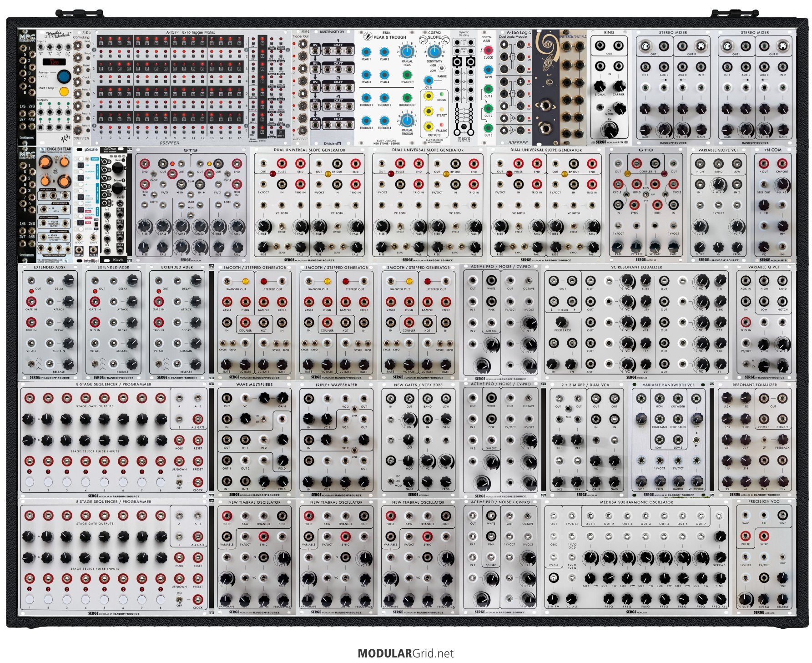Click the ALL GATE jack on upper 8-Stage Sequencer

[198, 419]
